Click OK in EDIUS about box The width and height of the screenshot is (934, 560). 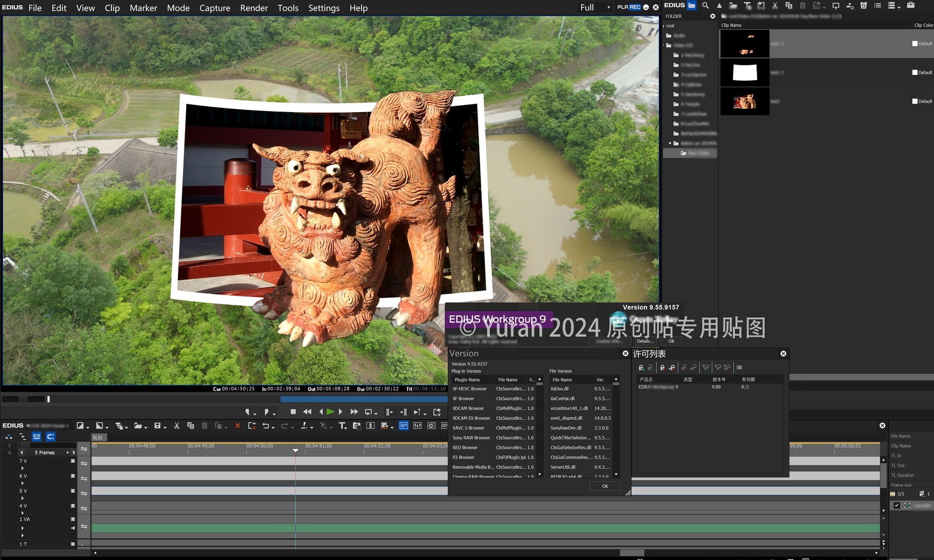click(671, 341)
